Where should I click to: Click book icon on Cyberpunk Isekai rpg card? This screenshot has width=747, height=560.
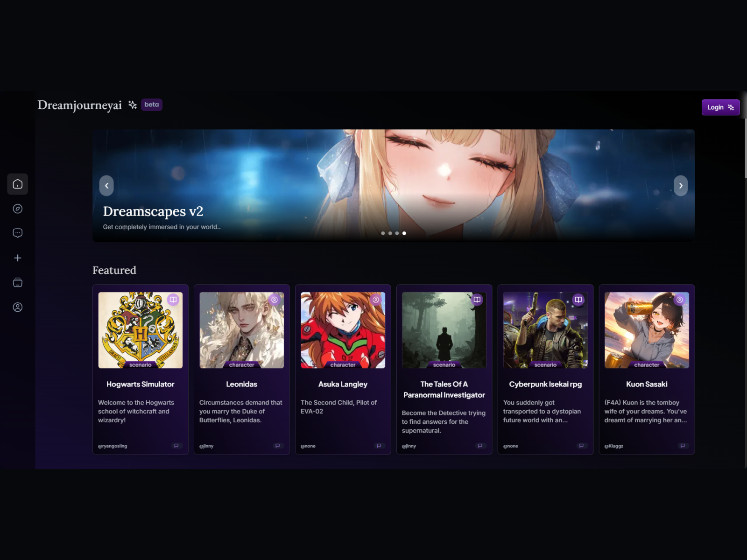[x=578, y=300]
